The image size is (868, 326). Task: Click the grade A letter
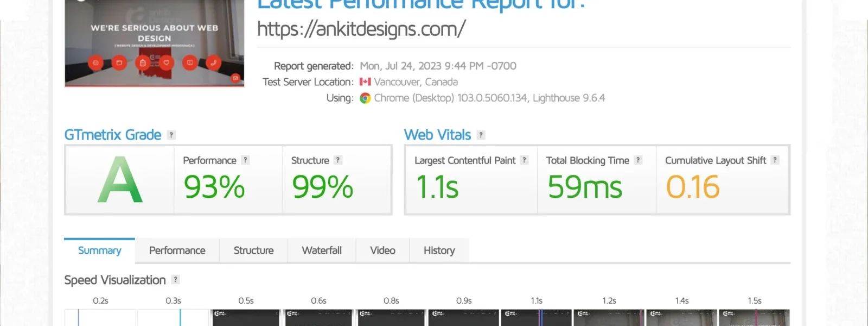point(120,180)
